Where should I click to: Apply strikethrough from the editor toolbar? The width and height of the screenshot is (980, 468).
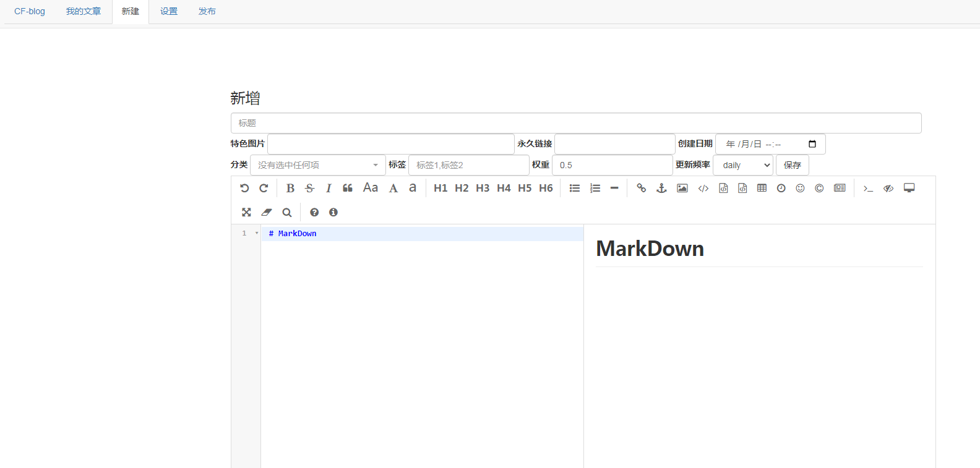tap(309, 188)
